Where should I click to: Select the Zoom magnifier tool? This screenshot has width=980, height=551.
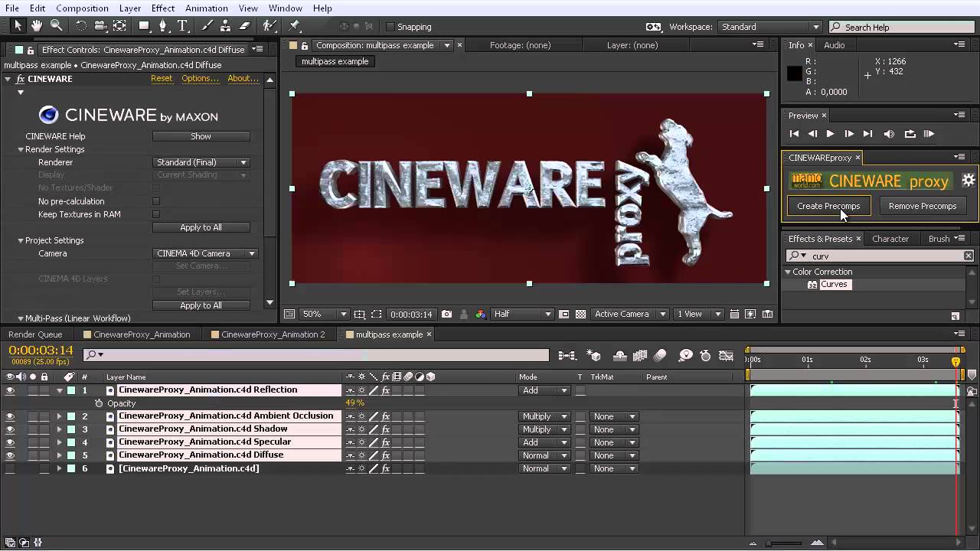56,26
